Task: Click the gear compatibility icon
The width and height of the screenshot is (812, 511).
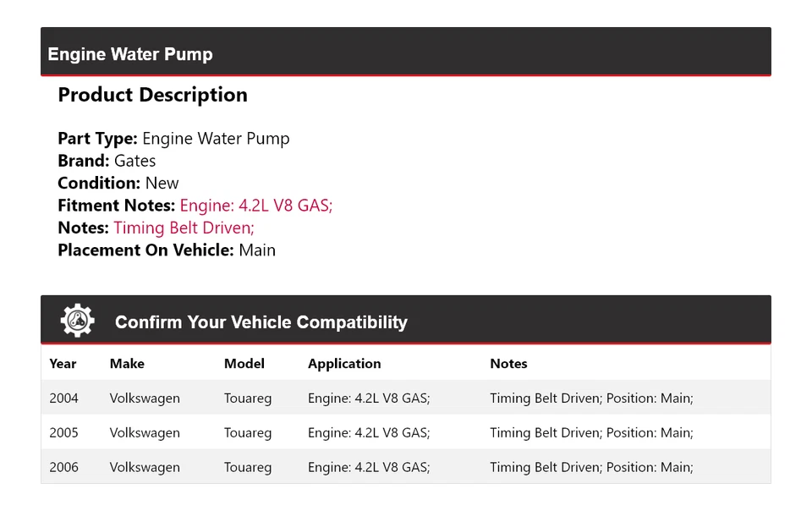Action: point(78,321)
